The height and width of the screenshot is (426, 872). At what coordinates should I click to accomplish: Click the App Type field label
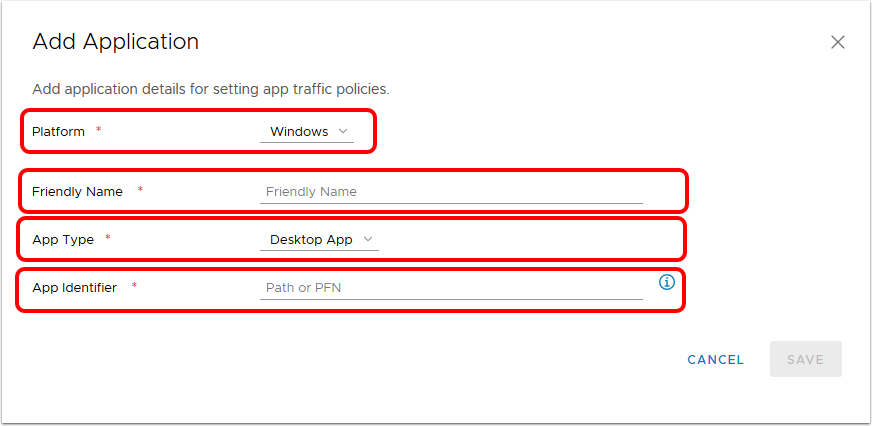(x=63, y=240)
